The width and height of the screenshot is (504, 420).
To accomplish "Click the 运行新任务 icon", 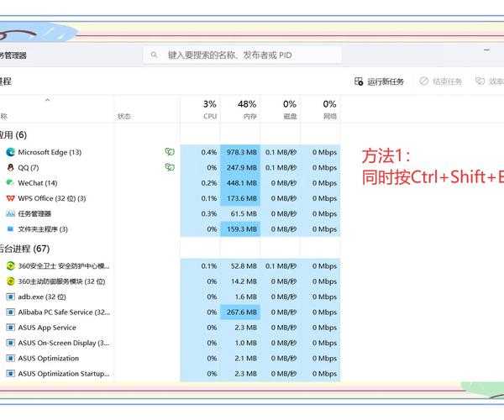I will (x=359, y=81).
